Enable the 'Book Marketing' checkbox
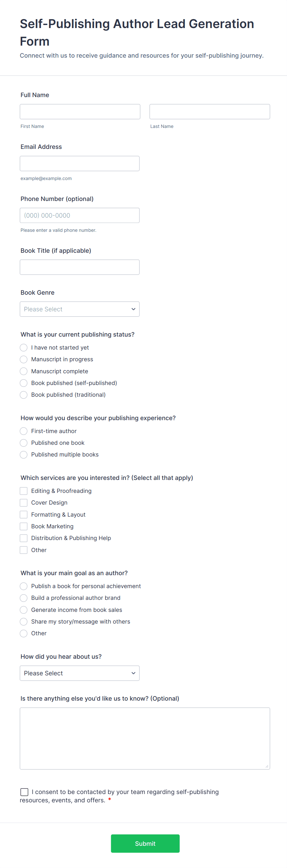 [23, 526]
